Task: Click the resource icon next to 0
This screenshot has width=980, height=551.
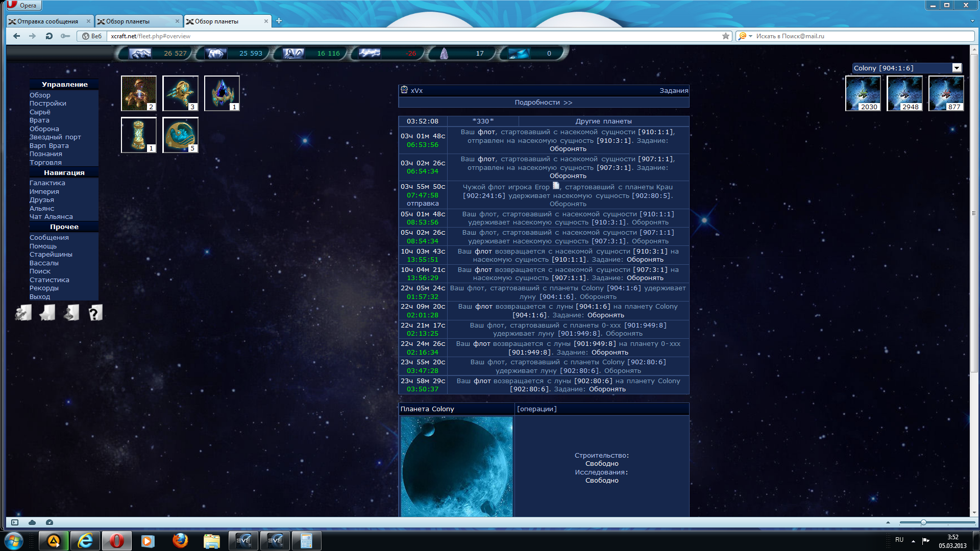Action: [519, 53]
